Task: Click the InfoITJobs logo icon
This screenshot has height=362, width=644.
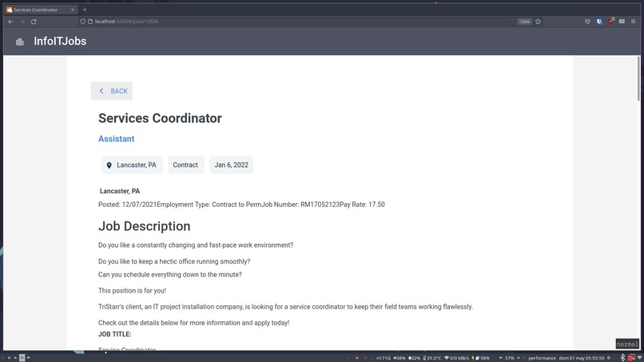Action: (20, 42)
